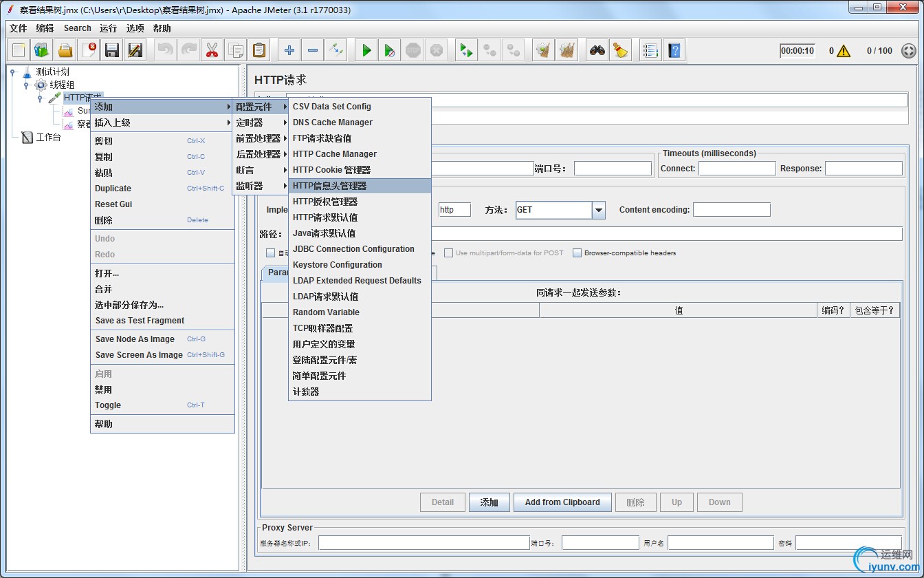Save the test plan with the floppy icon
This screenshot has width=924, height=578.
click(112, 50)
